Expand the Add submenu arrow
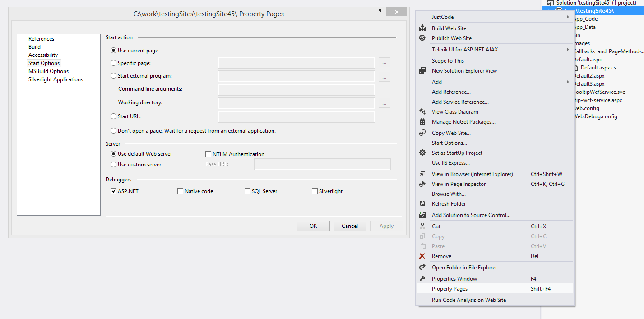The width and height of the screenshot is (644, 319). pyautogui.click(x=568, y=82)
